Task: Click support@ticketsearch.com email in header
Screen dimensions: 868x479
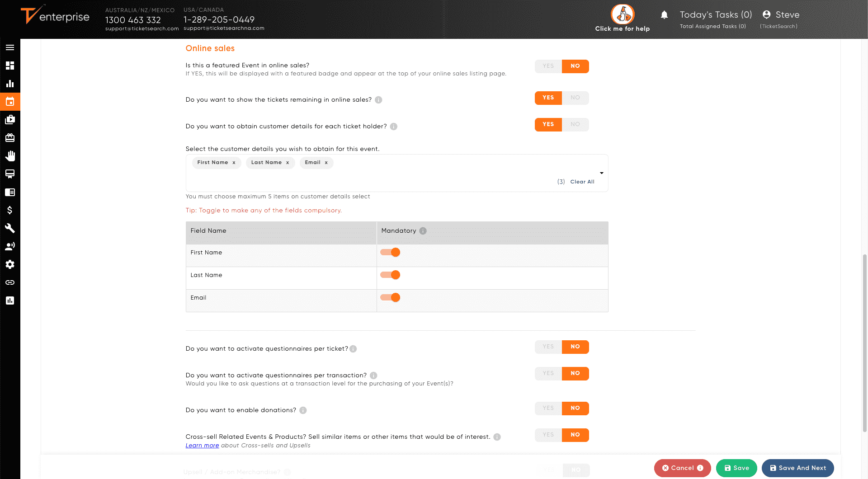Action: tap(142, 29)
